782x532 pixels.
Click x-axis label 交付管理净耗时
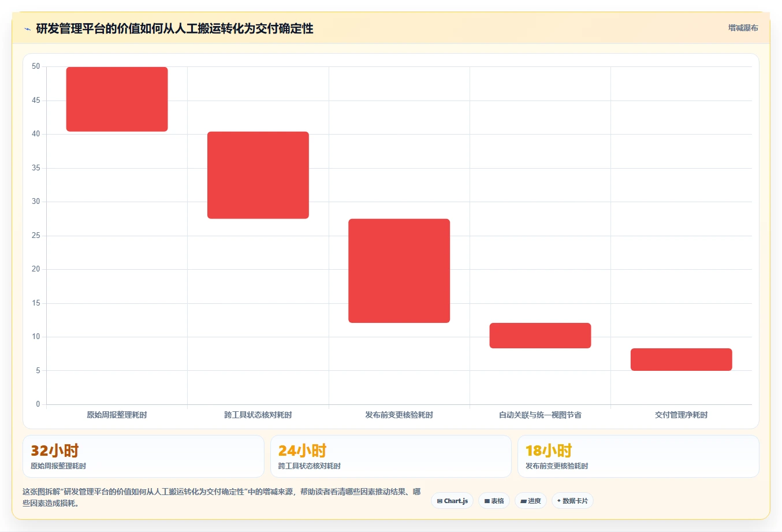(x=682, y=415)
